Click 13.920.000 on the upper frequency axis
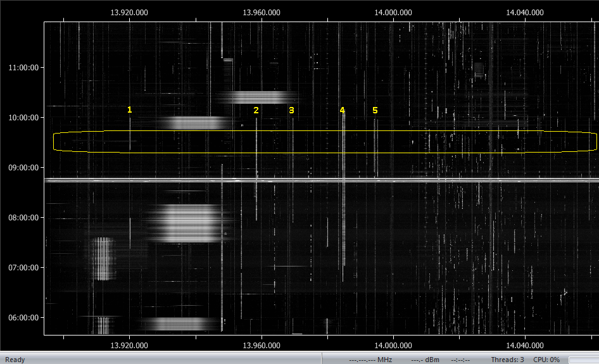The height and width of the screenshot is (364, 599). 129,13
